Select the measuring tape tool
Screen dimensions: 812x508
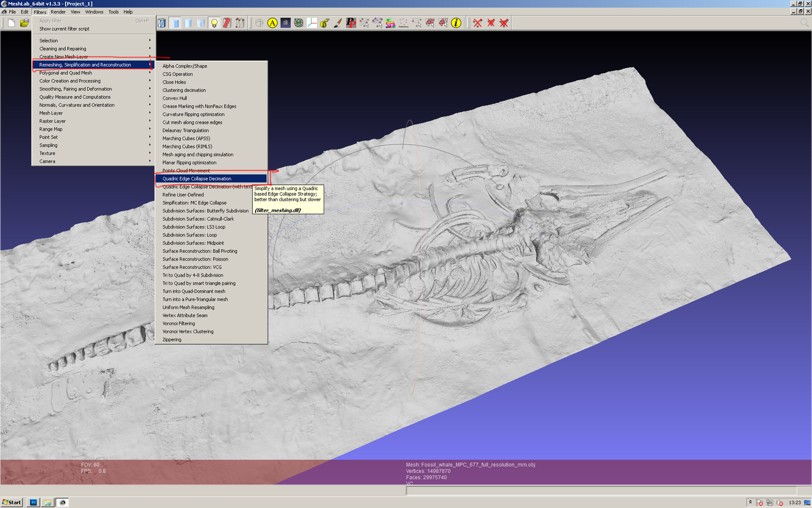coord(325,23)
